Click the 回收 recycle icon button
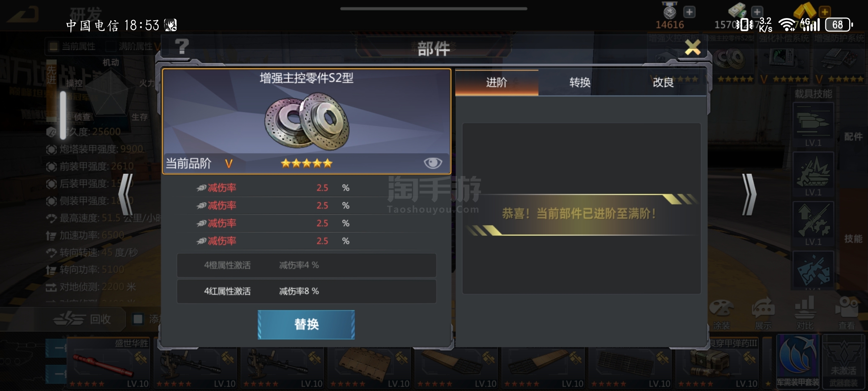Screen dimensions: 868x391 pyautogui.click(x=82, y=319)
